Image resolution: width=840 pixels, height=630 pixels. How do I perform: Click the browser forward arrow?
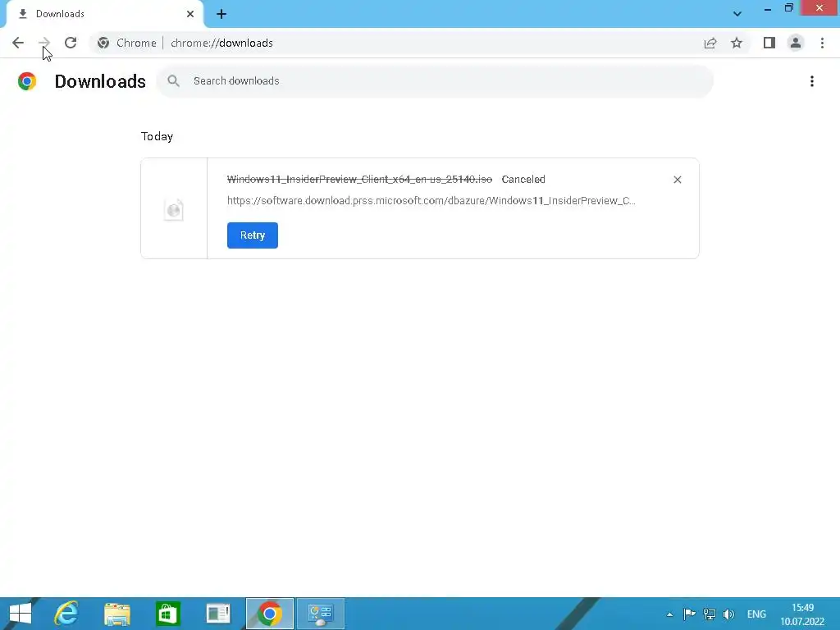(x=44, y=43)
